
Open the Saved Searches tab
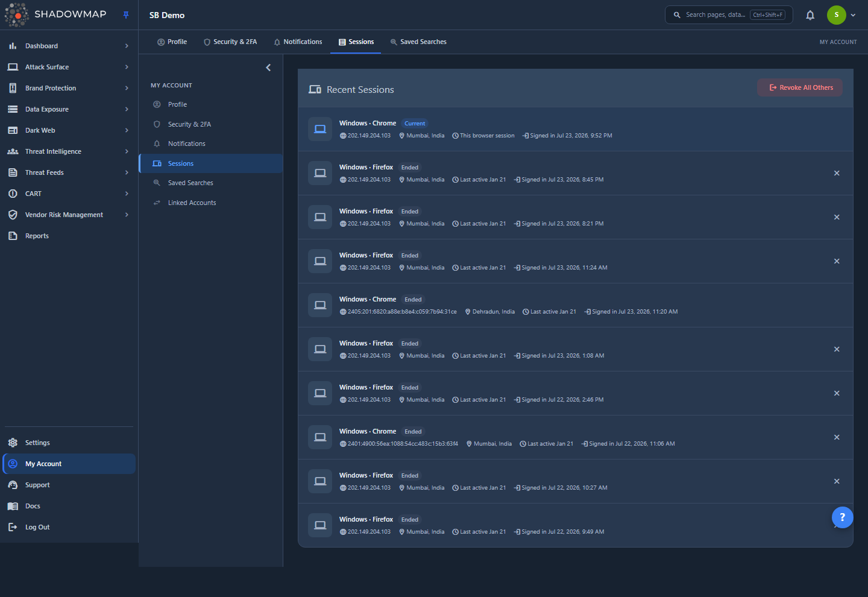[418, 42]
